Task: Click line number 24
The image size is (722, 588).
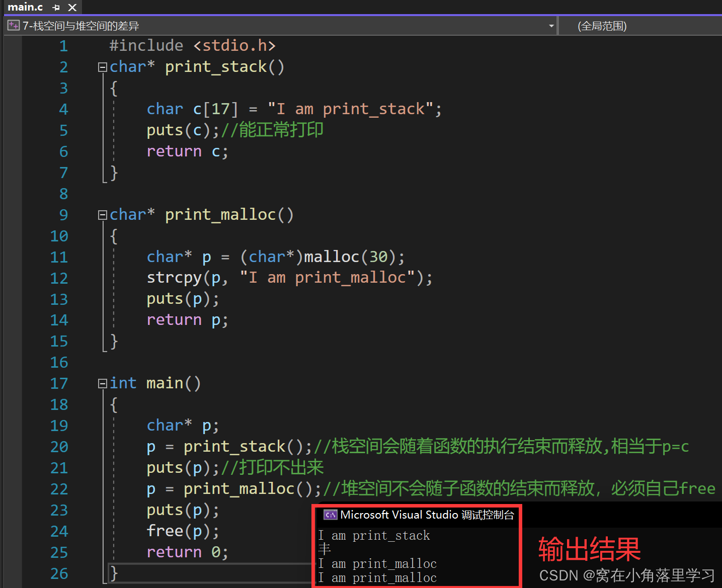Action: pyautogui.click(x=59, y=532)
